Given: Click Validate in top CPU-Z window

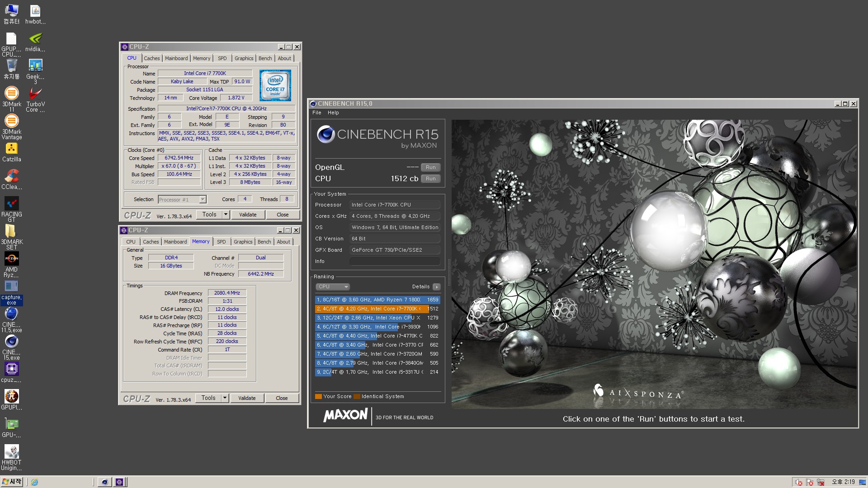Looking at the screenshot, I should (248, 215).
